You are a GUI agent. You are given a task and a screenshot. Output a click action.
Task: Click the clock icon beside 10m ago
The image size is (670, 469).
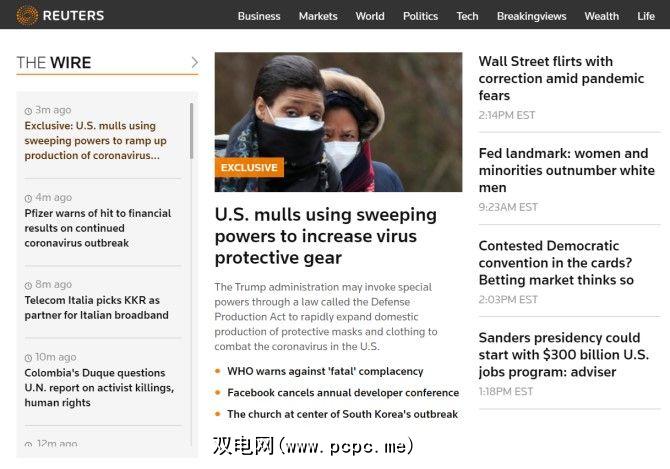28,358
